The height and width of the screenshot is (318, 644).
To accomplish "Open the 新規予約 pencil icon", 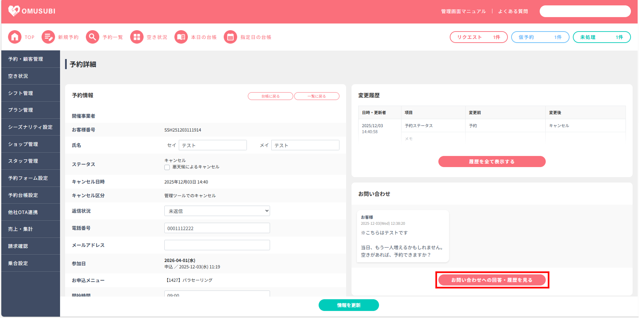I will click(x=48, y=37).
